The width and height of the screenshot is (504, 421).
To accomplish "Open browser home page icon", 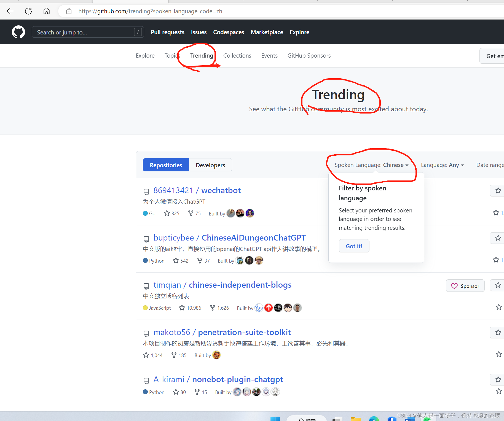I will point(47,11).
